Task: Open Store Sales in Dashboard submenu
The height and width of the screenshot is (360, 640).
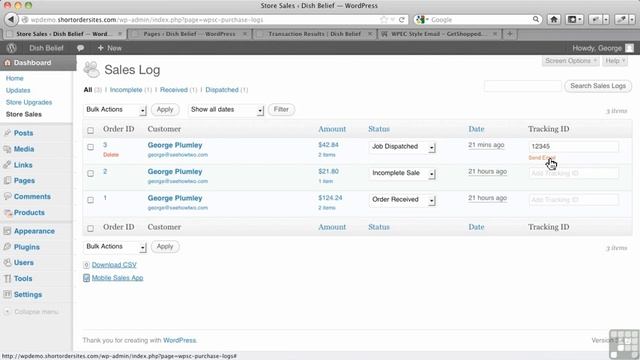Action: click(x=24, y=114)
